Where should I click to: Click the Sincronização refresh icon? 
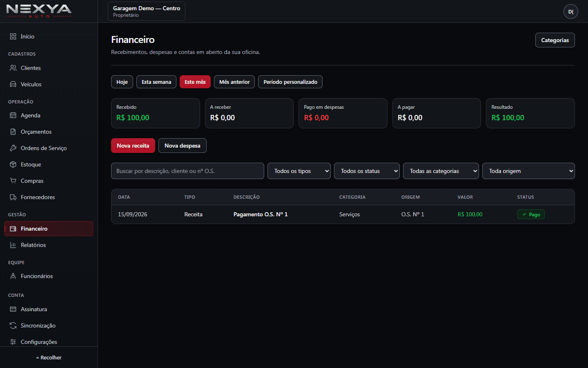click(x=13, y=325)
